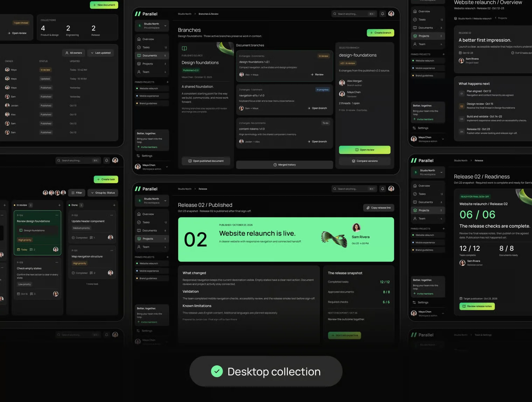The height and width of the screenshot is (402, 532).
Task: Click Compare versions for design-foundations
Action: click(x=365, y=161)
